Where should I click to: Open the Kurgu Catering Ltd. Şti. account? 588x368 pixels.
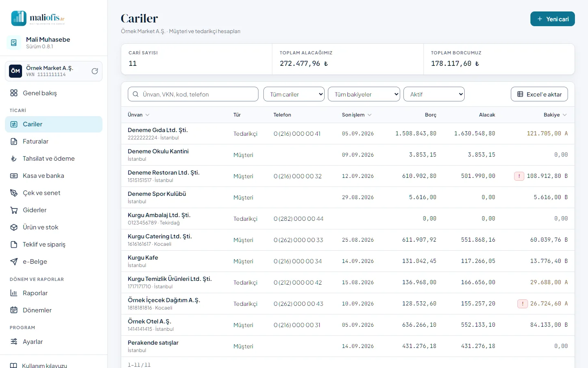click(160, 236)
